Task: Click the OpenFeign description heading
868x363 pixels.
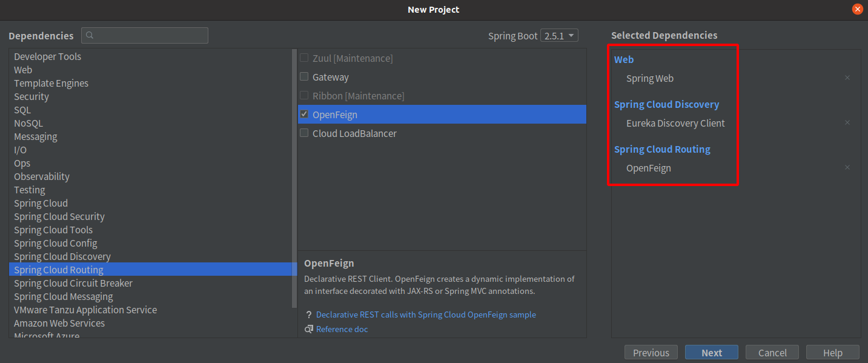Action: [329, 264]
